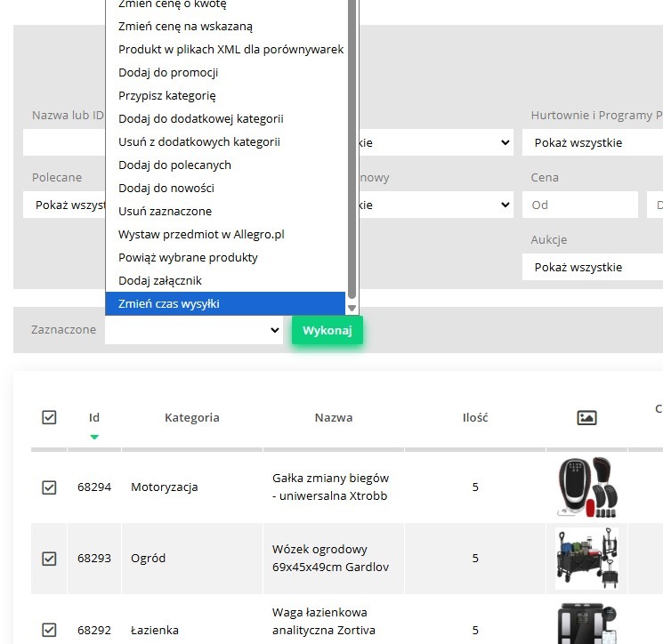Toggle the select-all checkbox in table header
Screen dimensions: 663x644
(49, 417)
